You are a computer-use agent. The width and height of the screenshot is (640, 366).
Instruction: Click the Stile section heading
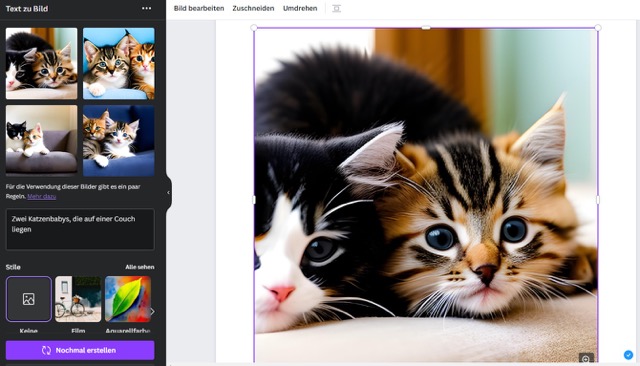pos(13,267)
